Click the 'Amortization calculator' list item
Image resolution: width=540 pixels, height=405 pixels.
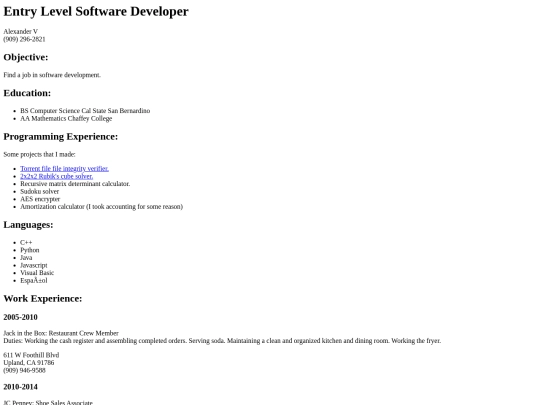(102, 206)
